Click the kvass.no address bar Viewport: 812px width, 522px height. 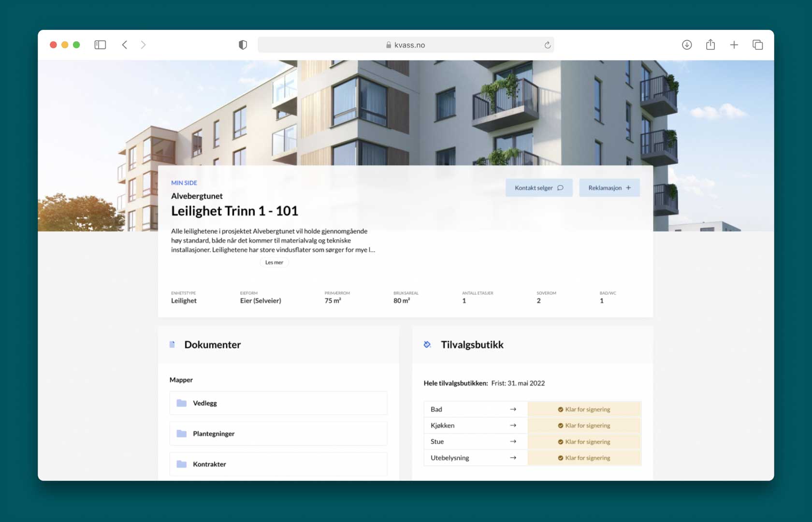(405, 45)
